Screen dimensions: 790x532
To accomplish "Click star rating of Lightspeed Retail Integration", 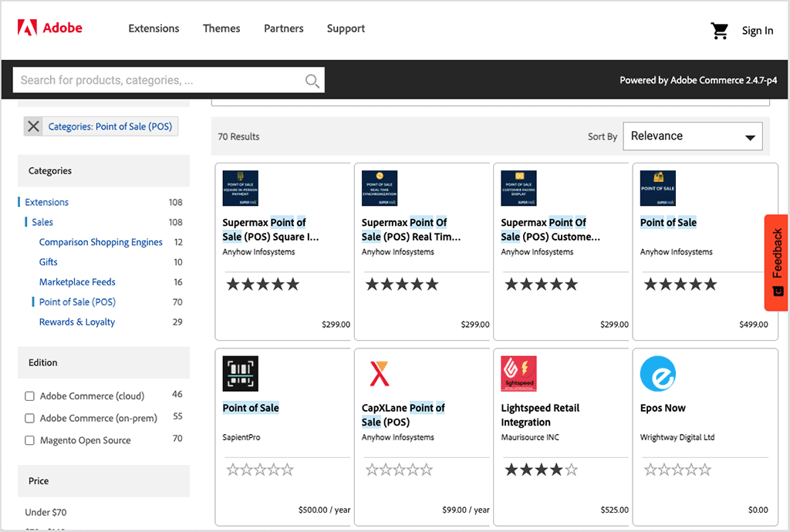I will pyautogui.click(x=541, y=470).
